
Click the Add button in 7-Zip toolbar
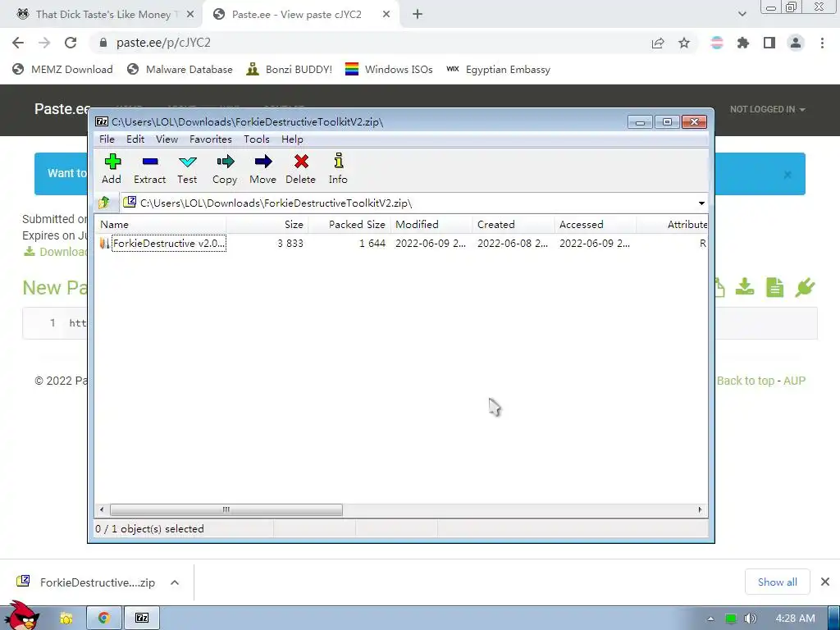pos(112,169)
